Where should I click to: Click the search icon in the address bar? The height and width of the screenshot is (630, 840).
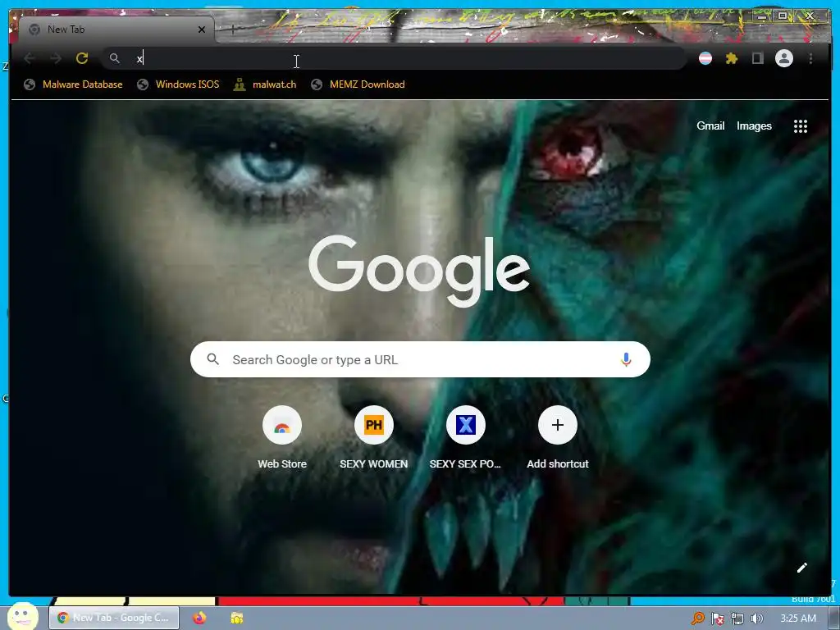[115, 58]
